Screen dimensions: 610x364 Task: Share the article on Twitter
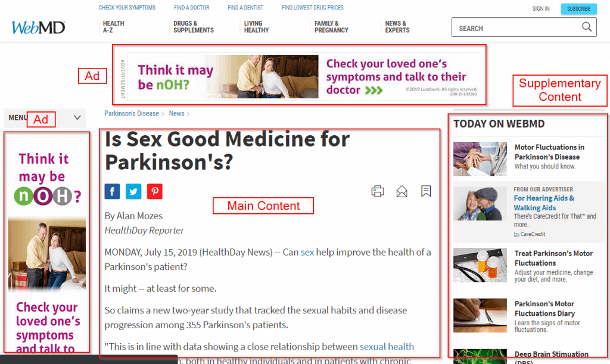133,191
